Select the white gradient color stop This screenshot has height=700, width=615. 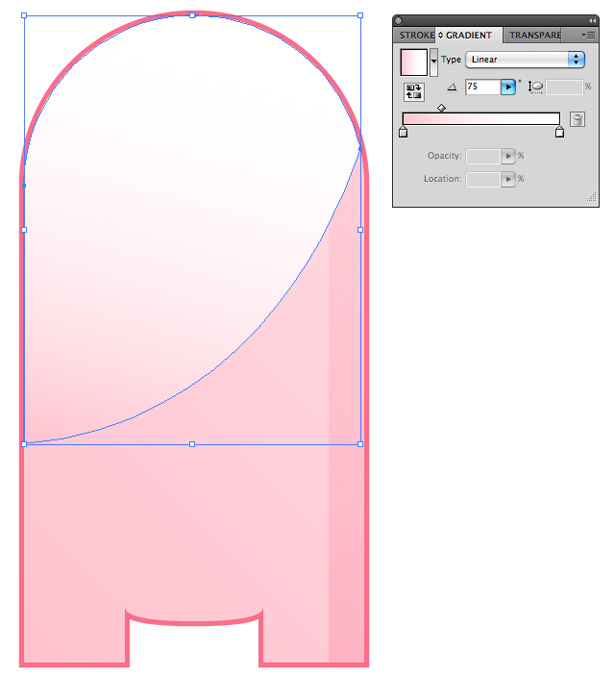[559, 132]
